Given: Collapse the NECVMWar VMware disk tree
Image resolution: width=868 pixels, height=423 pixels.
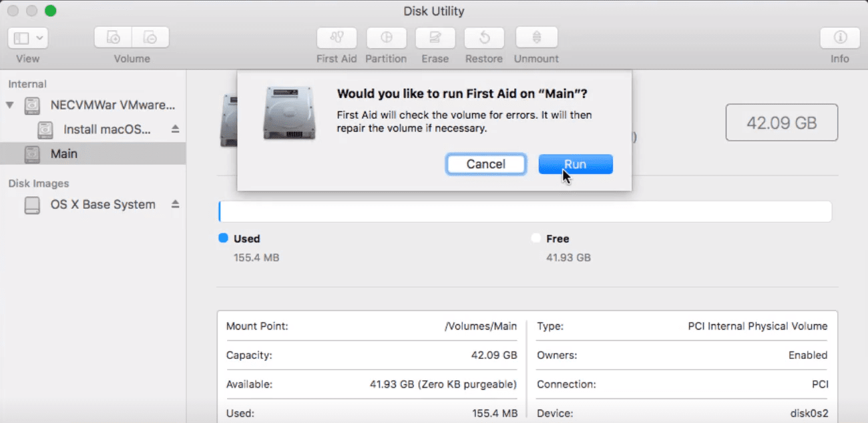Looking at the screenshot, I should tap(9, 105).
